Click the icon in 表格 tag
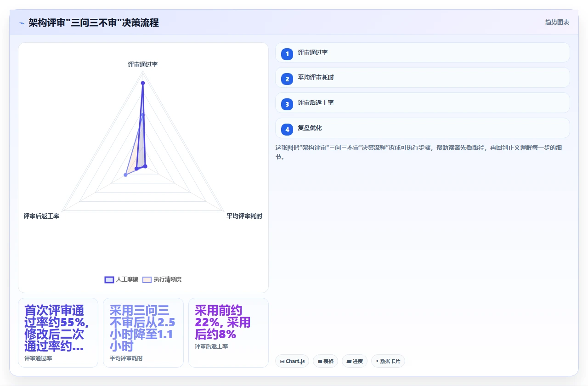This screenshot has width=588, height=386. point(320,362)
